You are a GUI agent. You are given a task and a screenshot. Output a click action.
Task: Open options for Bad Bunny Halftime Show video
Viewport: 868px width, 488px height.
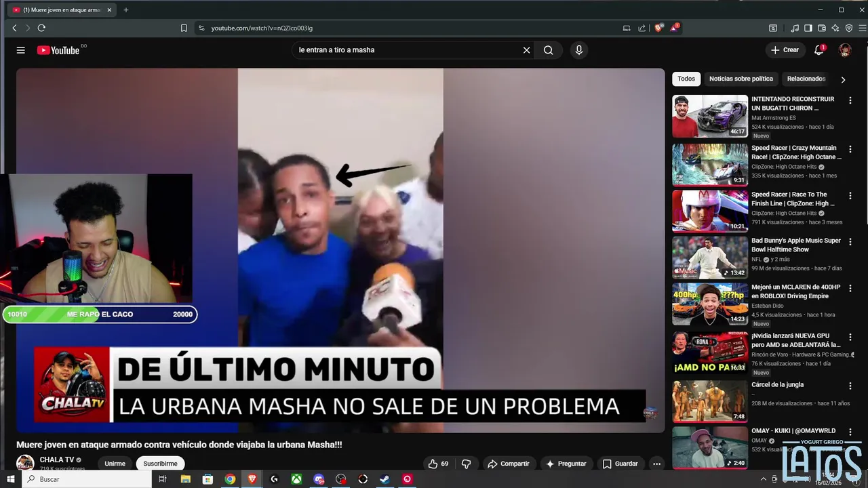point(850,241)
